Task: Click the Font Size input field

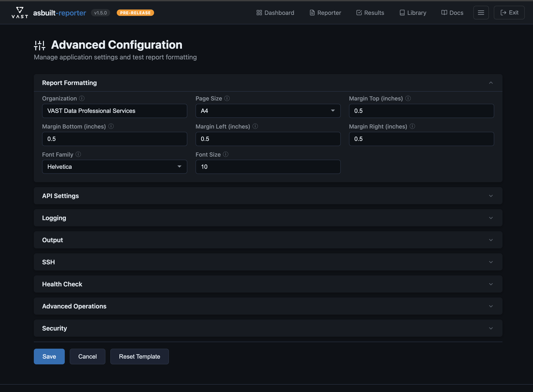Action: [268, 166]
